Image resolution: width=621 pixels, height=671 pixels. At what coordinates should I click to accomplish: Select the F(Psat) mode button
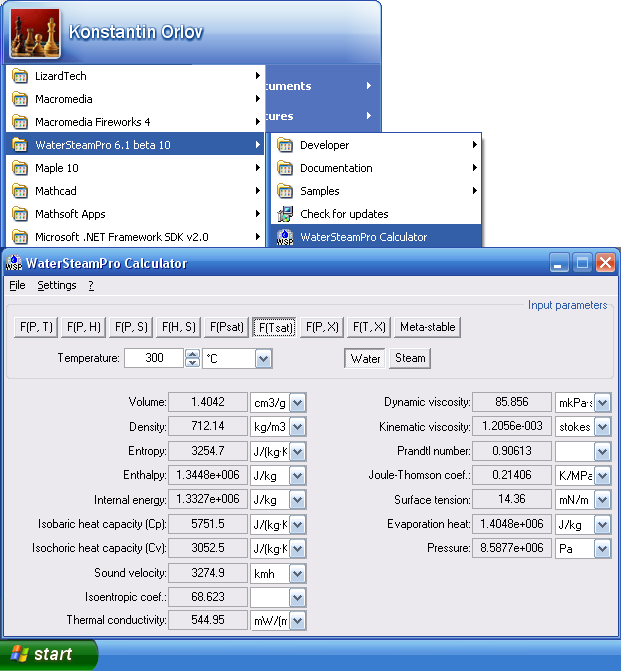[226, 327]
